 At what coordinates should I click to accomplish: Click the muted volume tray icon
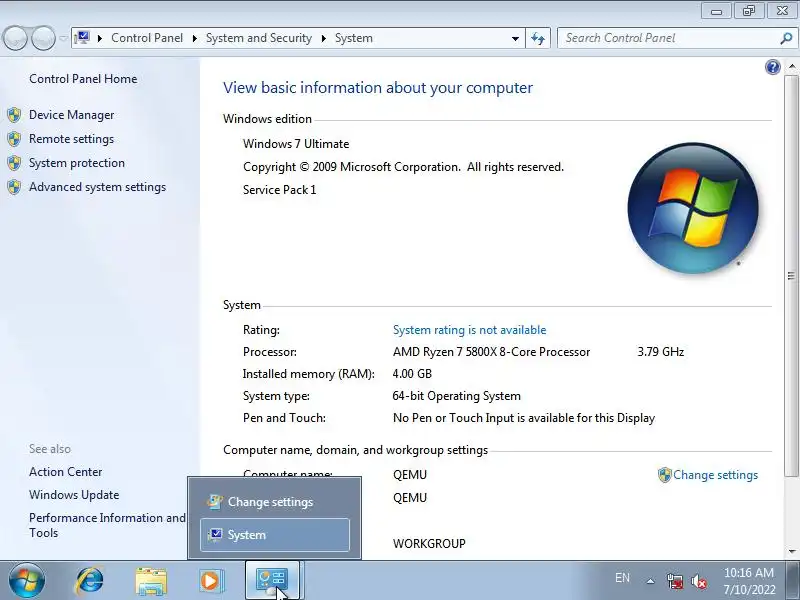click(x=698, y=581)
